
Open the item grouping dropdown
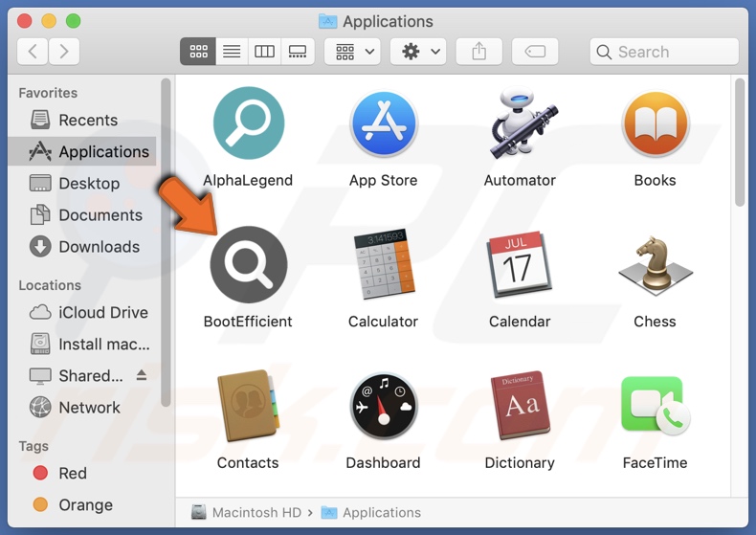click(352, 52)
